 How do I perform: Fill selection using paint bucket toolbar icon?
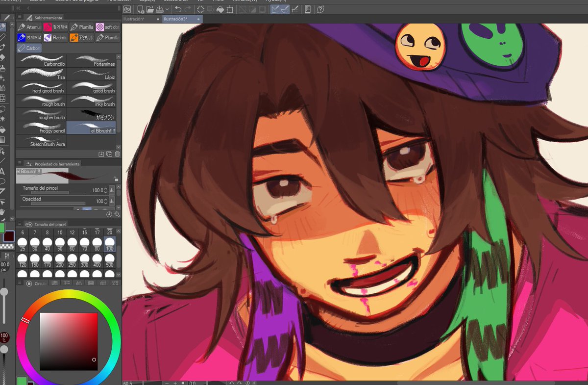(x=220, y=9)
